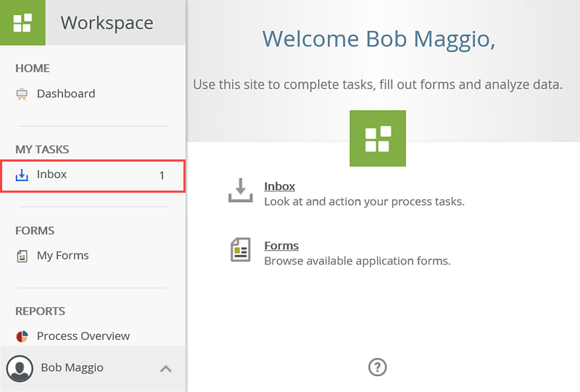Image resolution: width=580 pixels, height=392 pixels.
Task: Click the My Forms document icon
Action: pyautogui.click(x=22, y=256)
